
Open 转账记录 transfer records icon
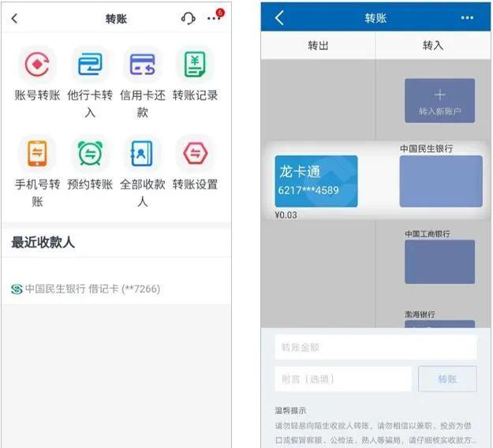pos(195,65)
